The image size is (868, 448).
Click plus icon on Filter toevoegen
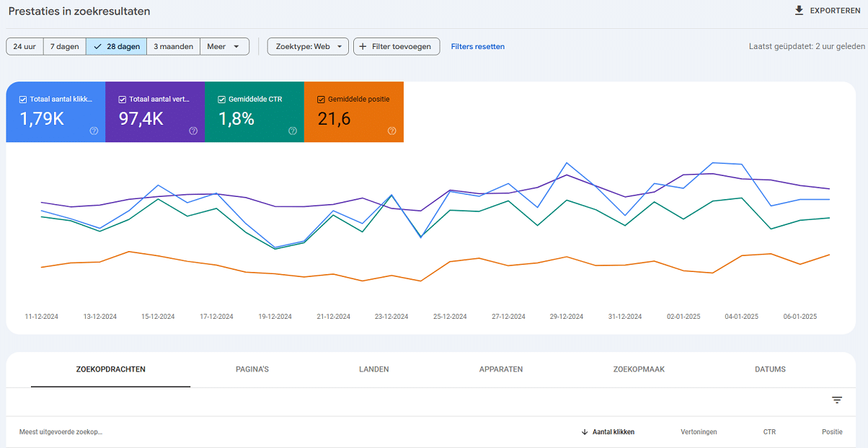point(363,47)
